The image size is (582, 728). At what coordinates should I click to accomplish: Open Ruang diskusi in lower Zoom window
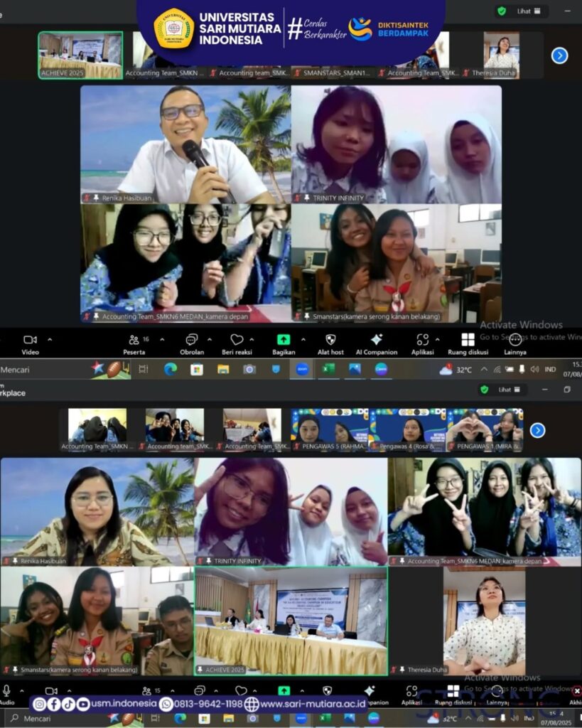[x=453, y=695]
